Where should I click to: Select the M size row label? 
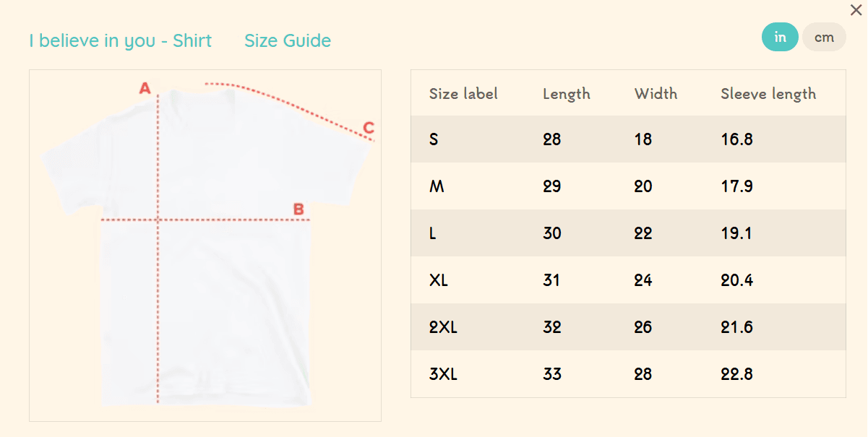[437, 186]
